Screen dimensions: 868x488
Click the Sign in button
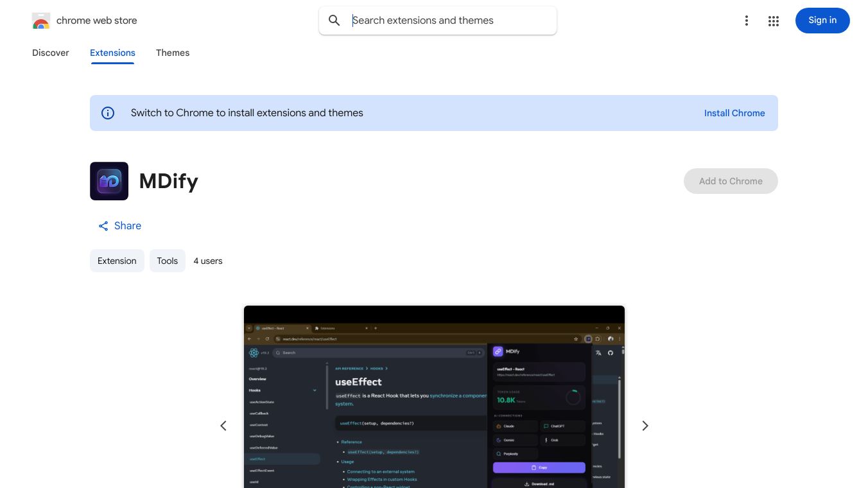pos(822,21)
